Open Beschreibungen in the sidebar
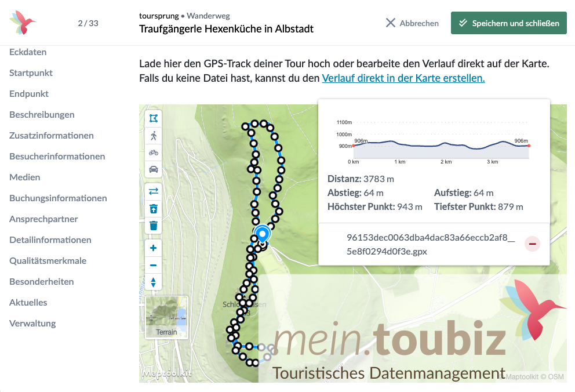Viewport: 575px width, 392px height. (x=42, y=115)
